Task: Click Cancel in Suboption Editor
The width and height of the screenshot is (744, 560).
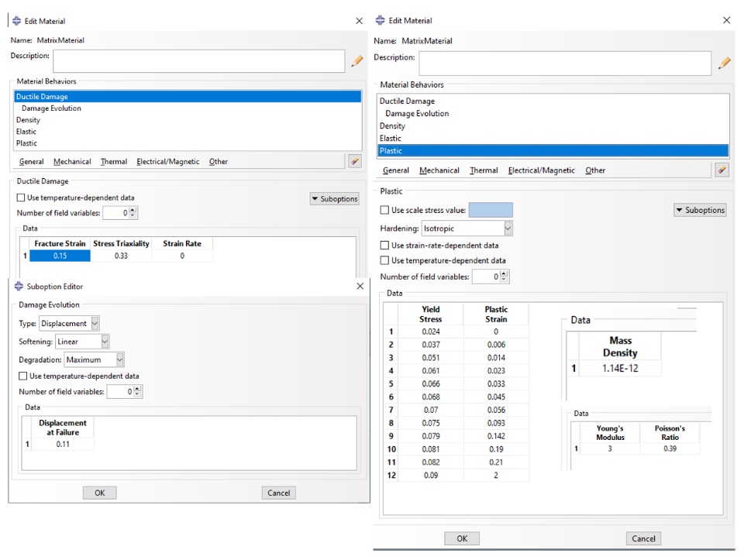Action: tap(278, 493)
